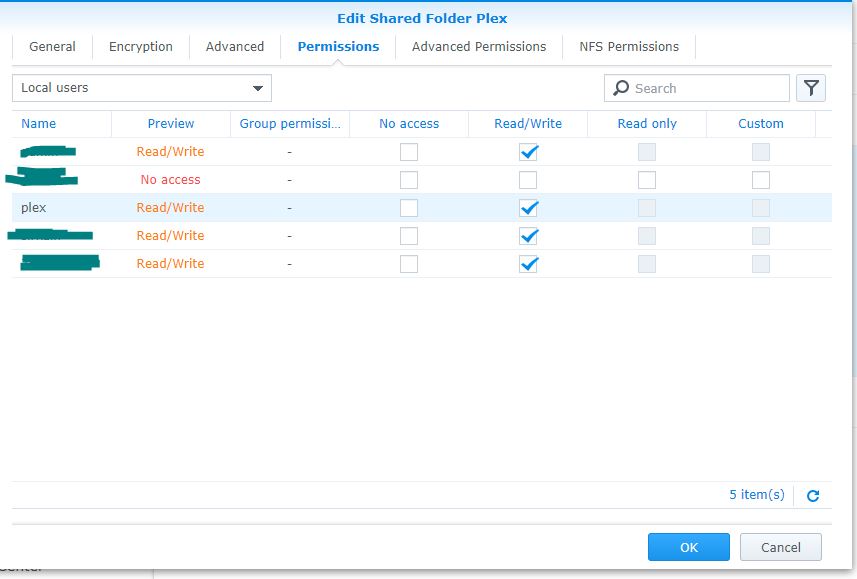
Task: Open the Encryption tab
Action: (141, 47)
